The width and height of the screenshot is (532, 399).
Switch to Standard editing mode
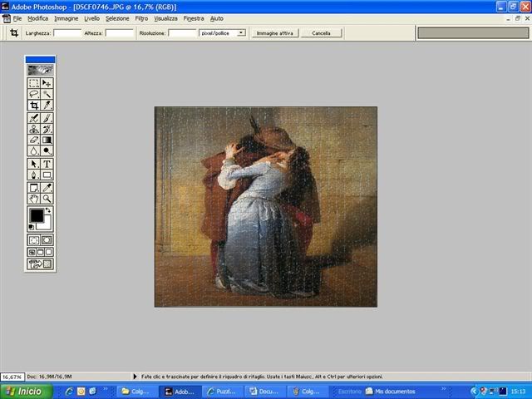point(33,240)
